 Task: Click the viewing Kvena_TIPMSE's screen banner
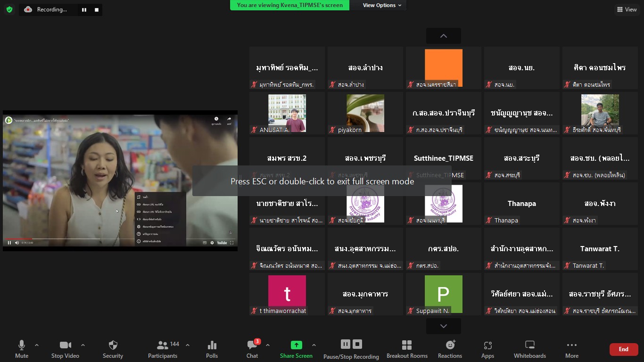click(x=290, y=5)
